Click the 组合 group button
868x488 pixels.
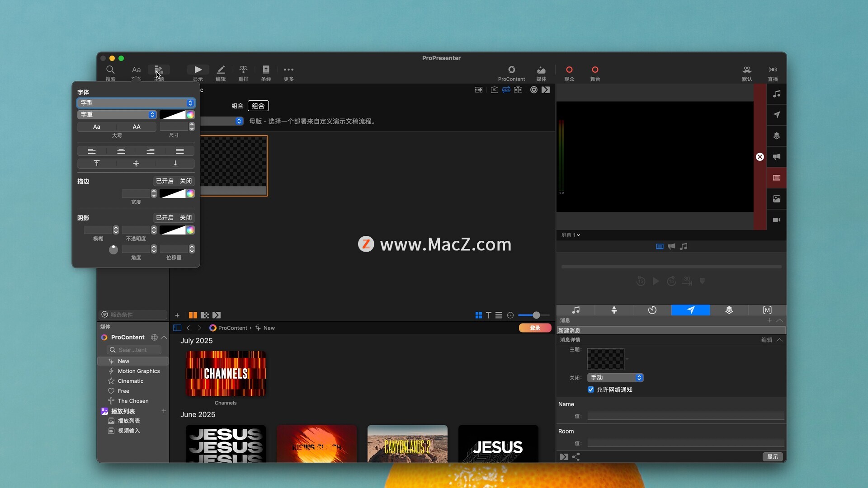coord(258,106)
